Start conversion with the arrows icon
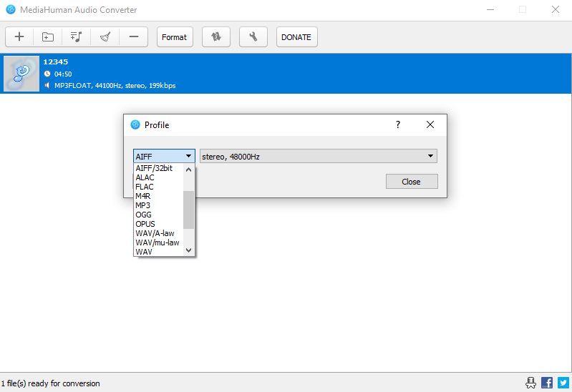Image resolution: width=572 pixels, height=392 pixels. [x=216, y=36]
